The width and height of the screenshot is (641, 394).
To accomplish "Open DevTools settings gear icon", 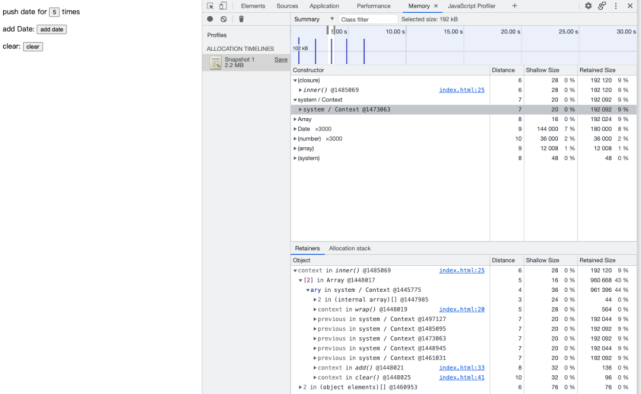I will coord(588,6).
